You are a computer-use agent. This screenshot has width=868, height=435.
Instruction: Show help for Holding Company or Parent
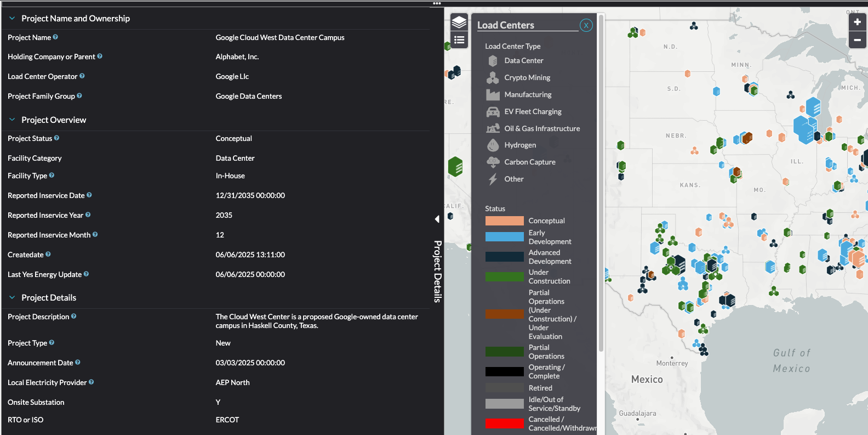[x=100, y=57]
